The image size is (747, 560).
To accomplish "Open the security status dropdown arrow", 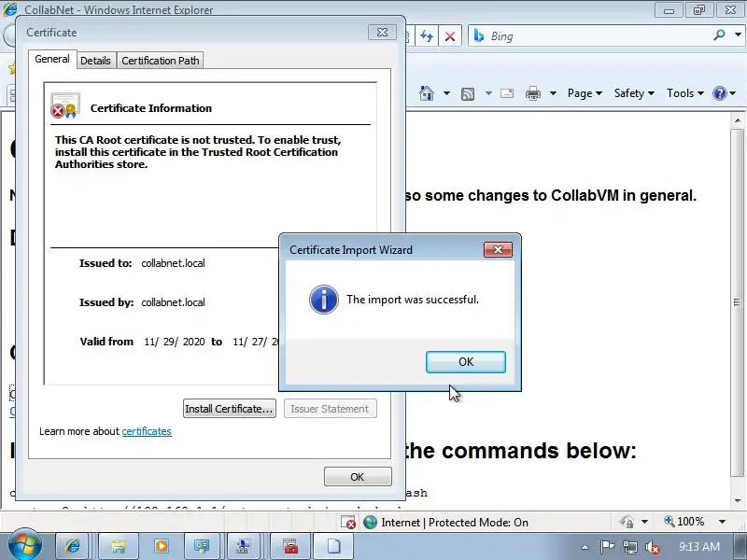I will 644,522.
